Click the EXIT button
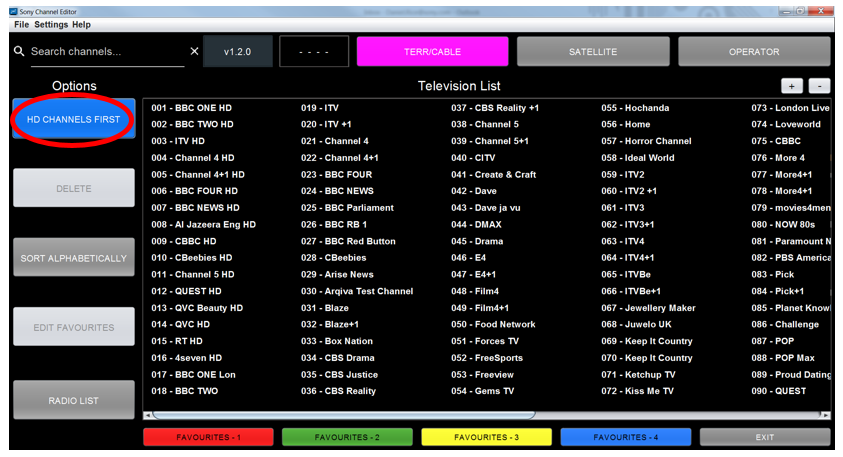 pos(765,437)
